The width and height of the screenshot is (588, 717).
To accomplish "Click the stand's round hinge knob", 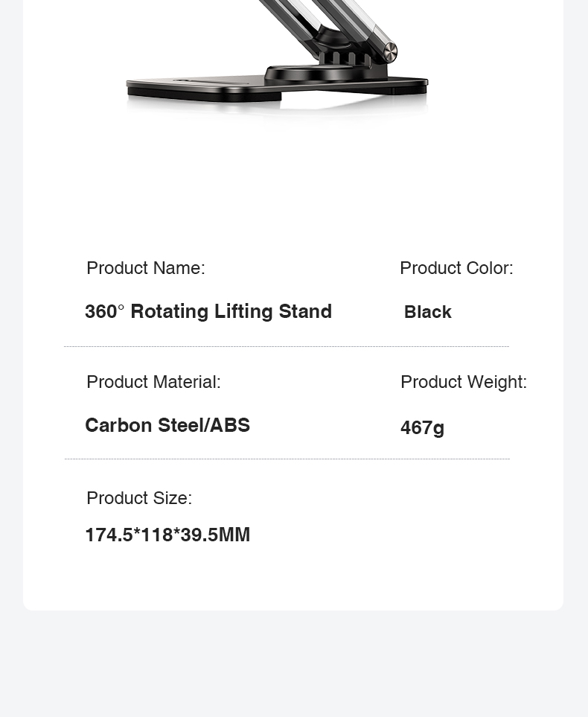I will (x=390, y=52).
